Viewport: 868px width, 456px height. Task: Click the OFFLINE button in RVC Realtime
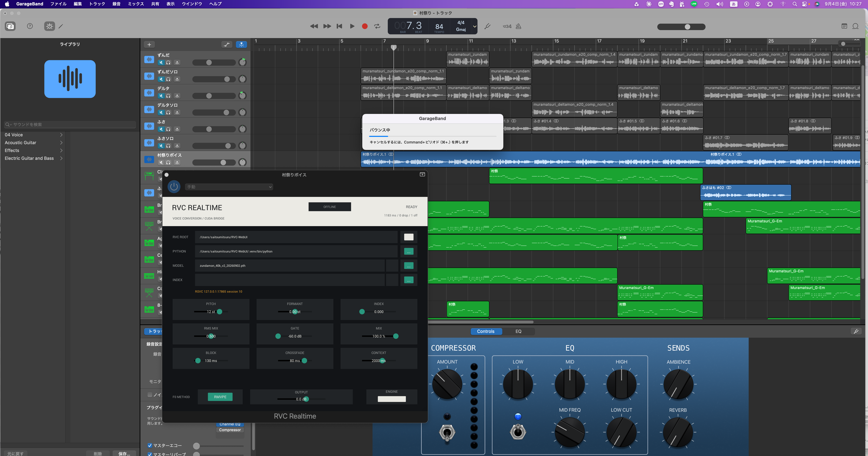click(329, 207)
